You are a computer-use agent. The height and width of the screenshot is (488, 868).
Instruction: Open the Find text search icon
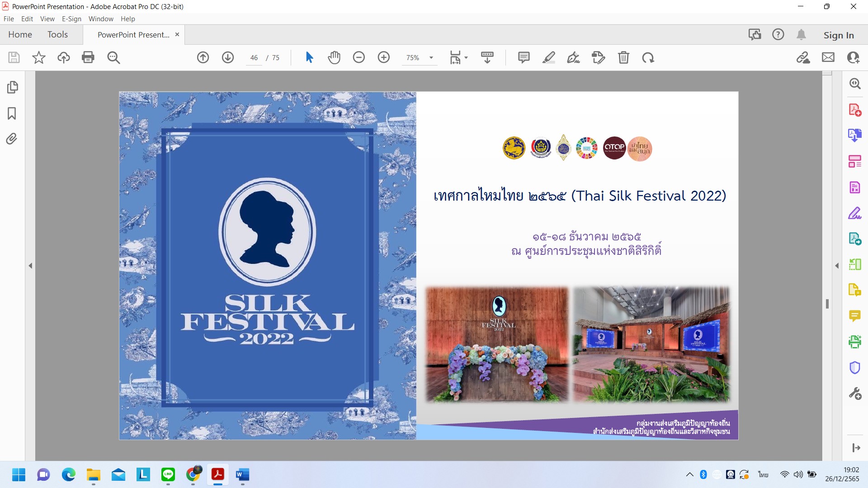tap(113, 57)
